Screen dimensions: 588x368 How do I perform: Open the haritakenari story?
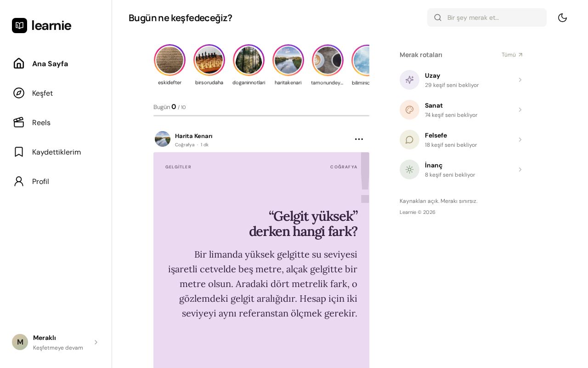click(288, 60)
